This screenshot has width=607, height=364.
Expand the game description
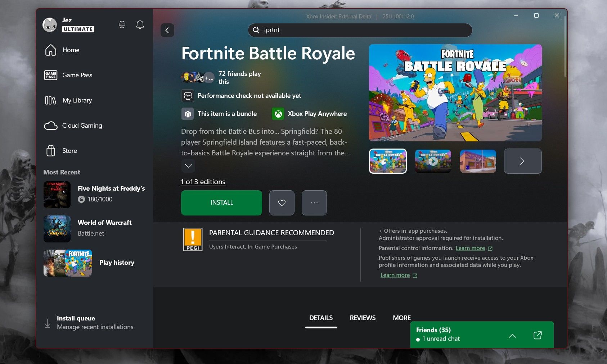click(x=188, y=166)
